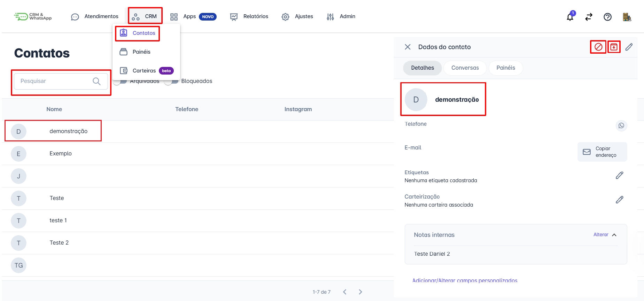Go to next page of contacts
Screen dimensions: 644x301
(x=360, y=292)
